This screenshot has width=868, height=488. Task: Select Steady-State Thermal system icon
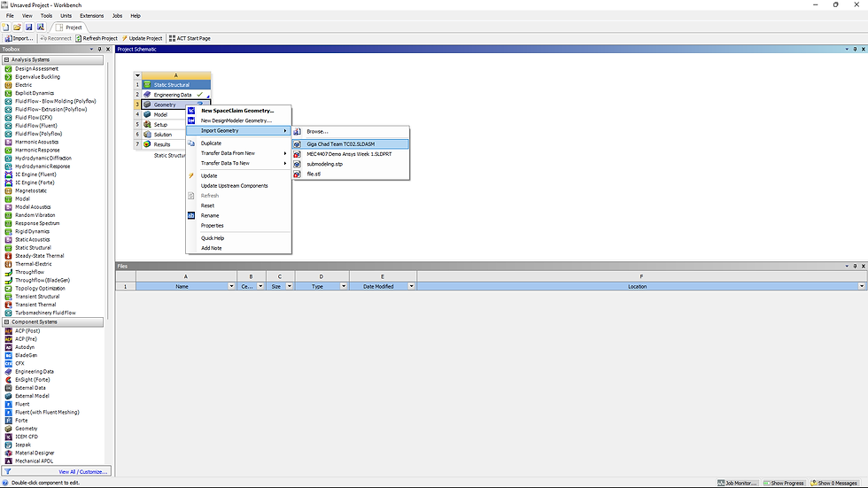8,256
